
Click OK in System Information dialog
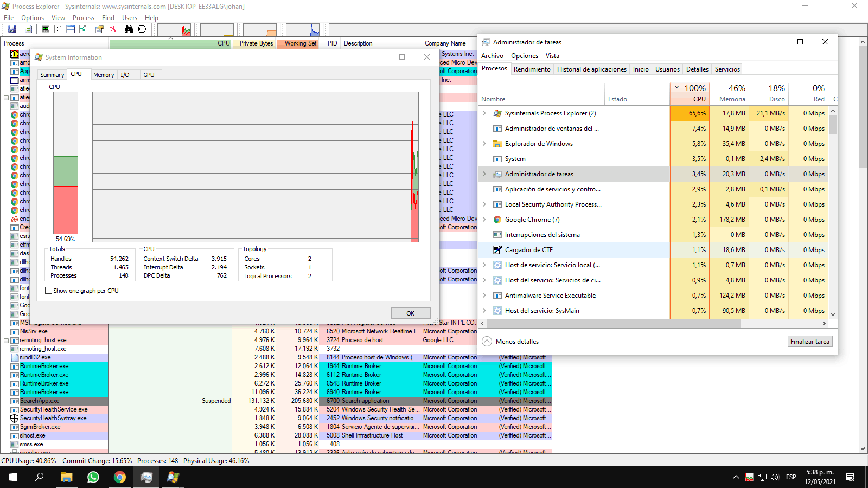pyautogui.click(x=411, y=313)
